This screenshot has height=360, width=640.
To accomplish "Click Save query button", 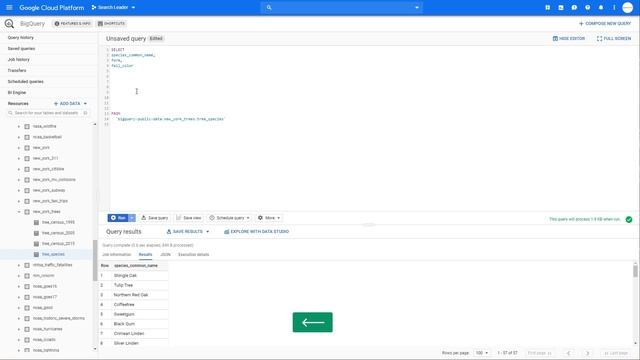I will pos(155,218).
